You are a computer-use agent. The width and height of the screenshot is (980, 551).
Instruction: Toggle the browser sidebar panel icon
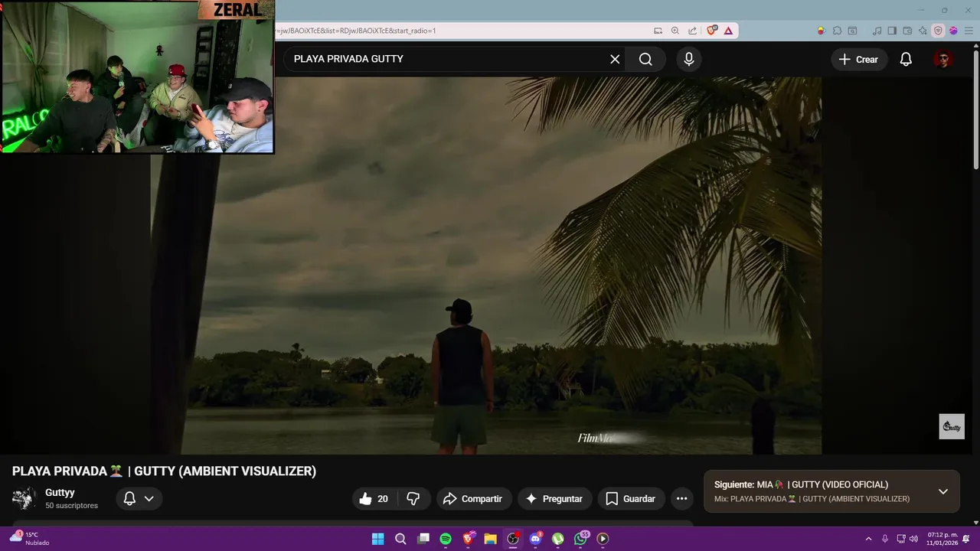pos(892,31)
